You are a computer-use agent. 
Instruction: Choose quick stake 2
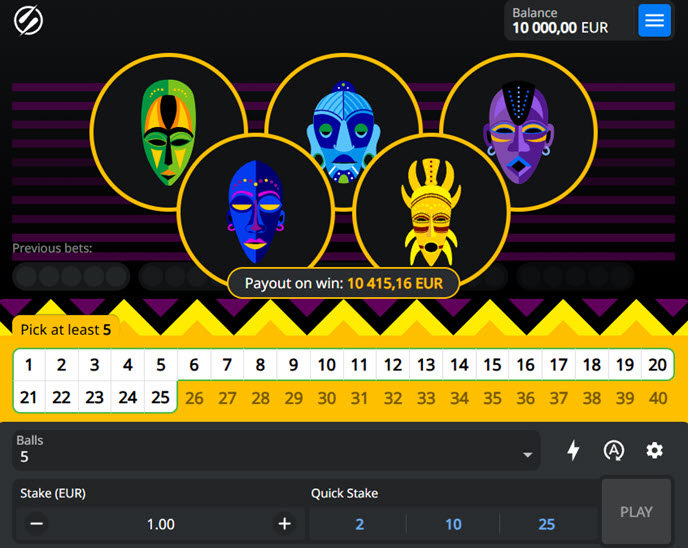pos(359,524)
